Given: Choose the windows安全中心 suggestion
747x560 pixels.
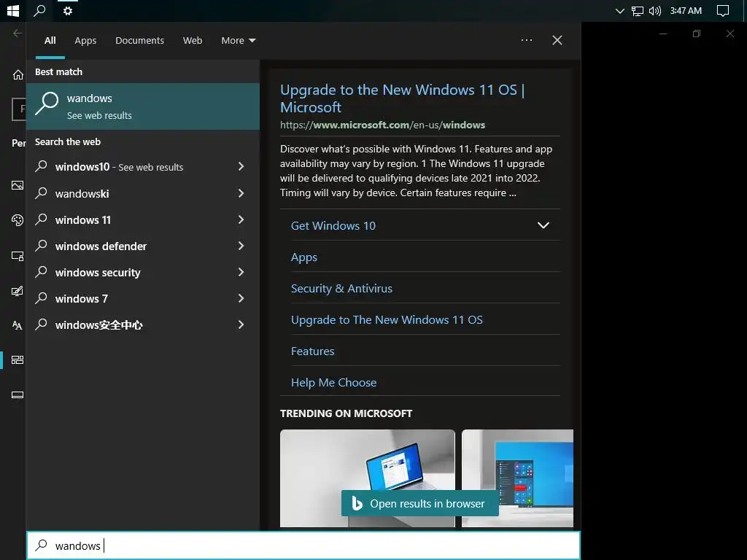Looking at the screenshot, I should 98,324.
